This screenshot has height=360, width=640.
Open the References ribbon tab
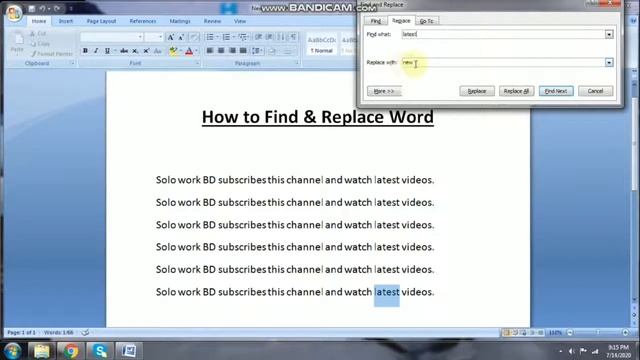pos(142,21)
